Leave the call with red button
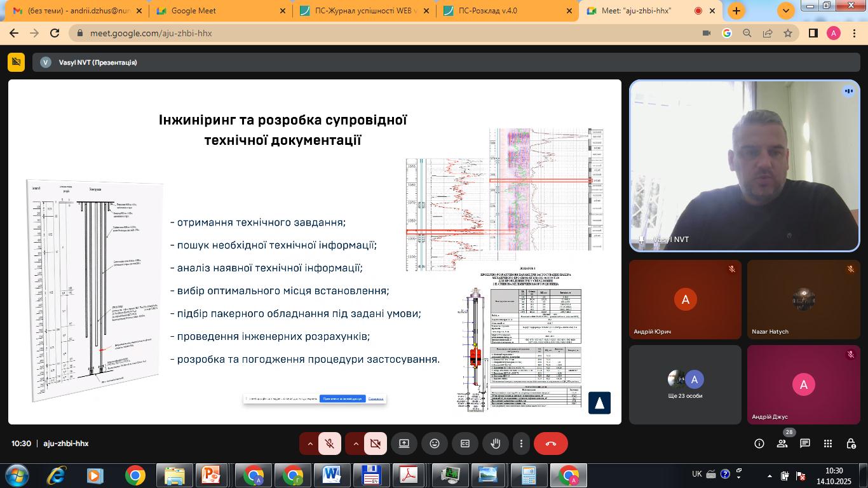The height and width of the screenshot is (488, 868). click(x=550, y=444)
